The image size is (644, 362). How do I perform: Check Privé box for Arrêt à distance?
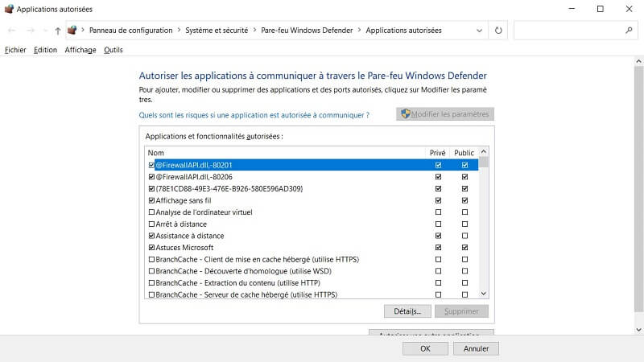(438, 224)
